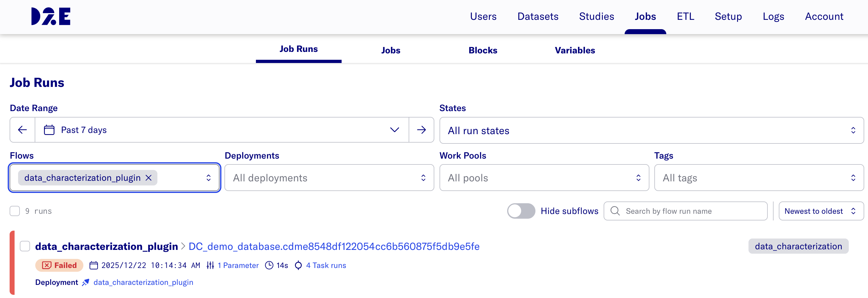Click the task runs circle icon
This screenshot has height=298, width=868.
(x=298, y=265)
